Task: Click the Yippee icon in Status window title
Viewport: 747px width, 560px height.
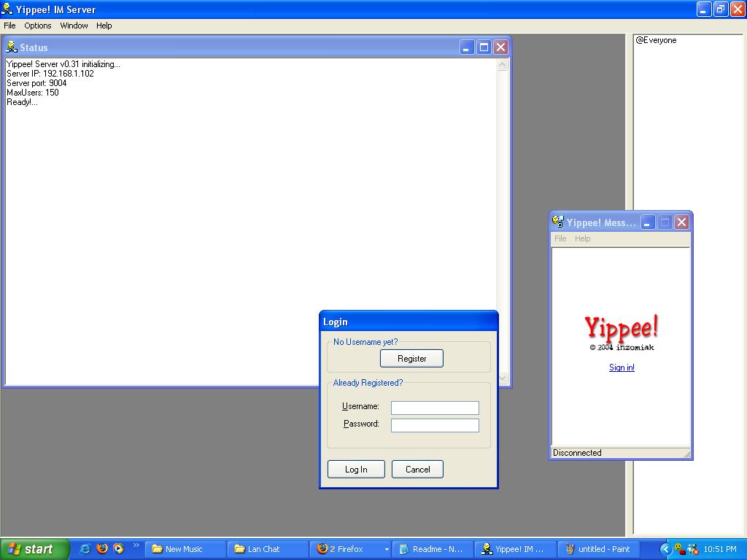Action: (12, 47)
